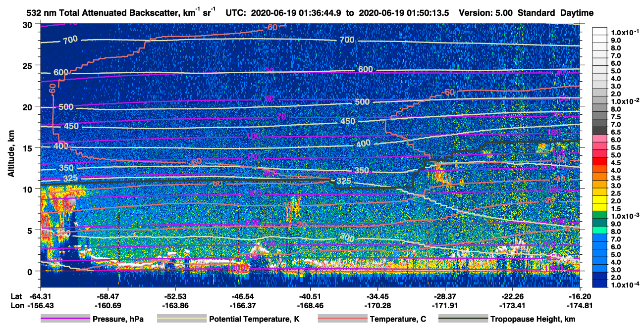Click the latitude value '-22.26'
The height and width of the screenshot is (330, 644).
[513, 296]
